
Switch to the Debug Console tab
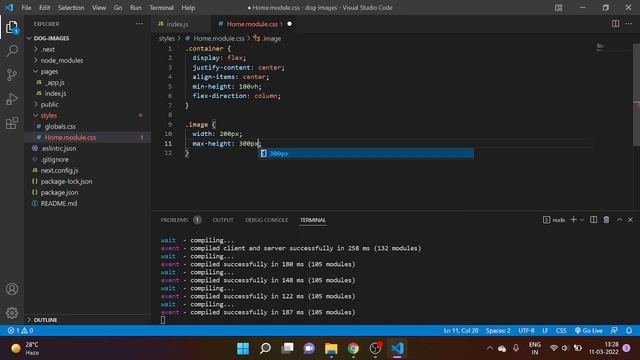(x=267, y=220)
